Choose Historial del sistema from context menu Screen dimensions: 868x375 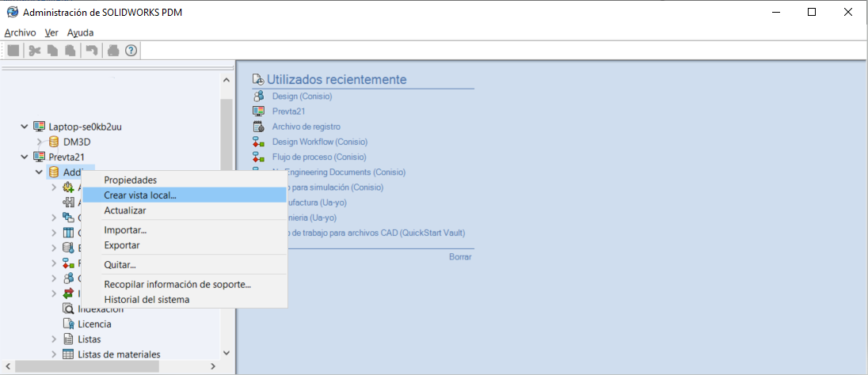tap(185, 300)
